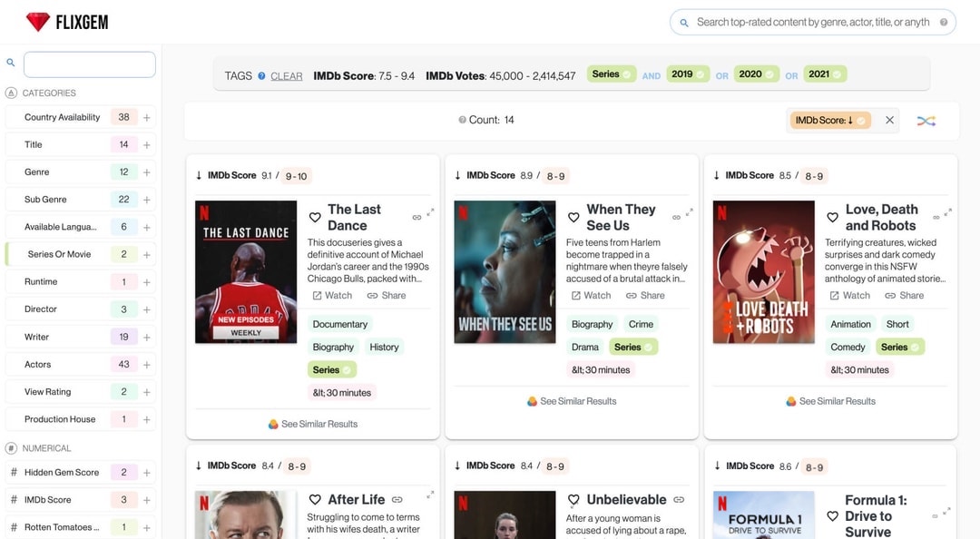This screenshot has height=539, width=980.
Task: Copy link icon beside Unbelievable title
Action: (679, 500)
